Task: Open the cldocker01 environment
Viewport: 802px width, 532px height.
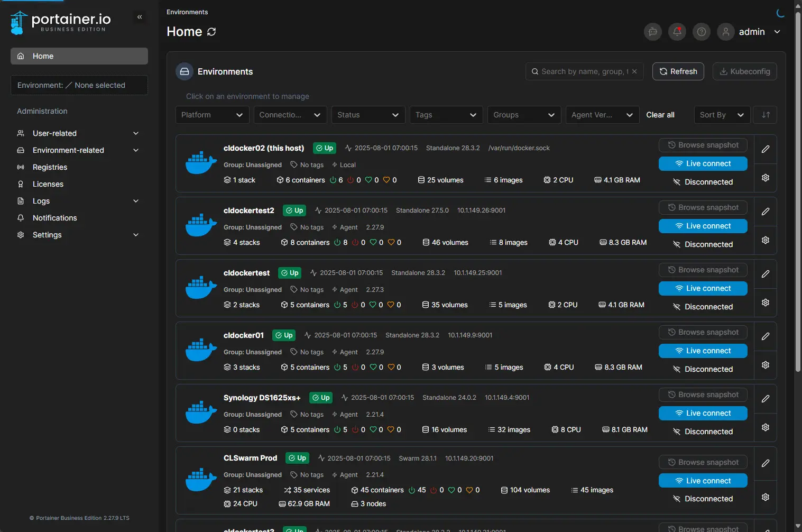Action: click(x=244, y=335)
